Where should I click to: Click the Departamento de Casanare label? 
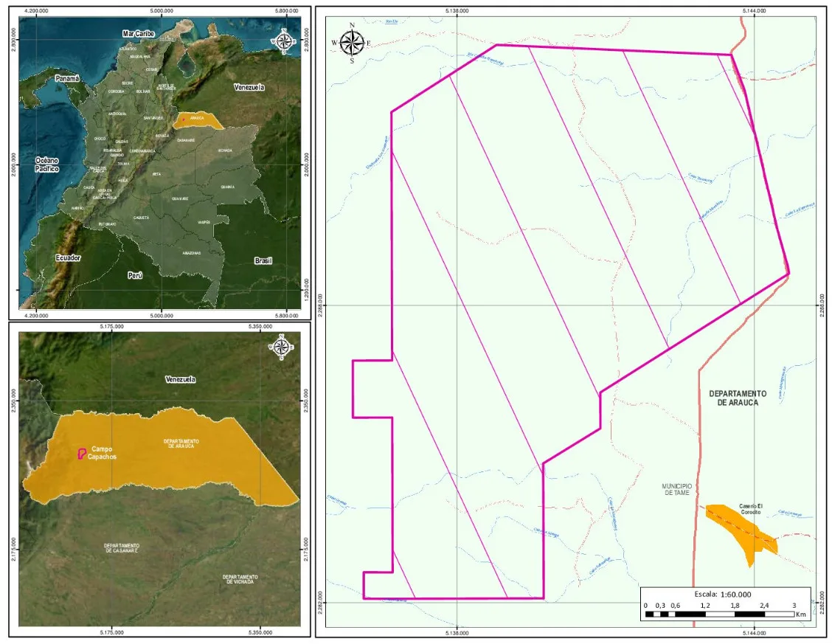(x=122, y=548)
